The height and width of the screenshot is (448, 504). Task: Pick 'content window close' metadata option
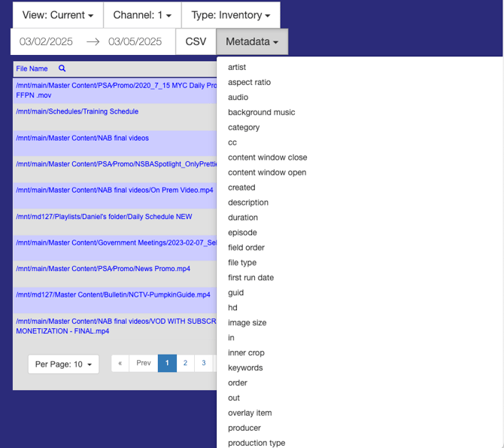point(267,157)
